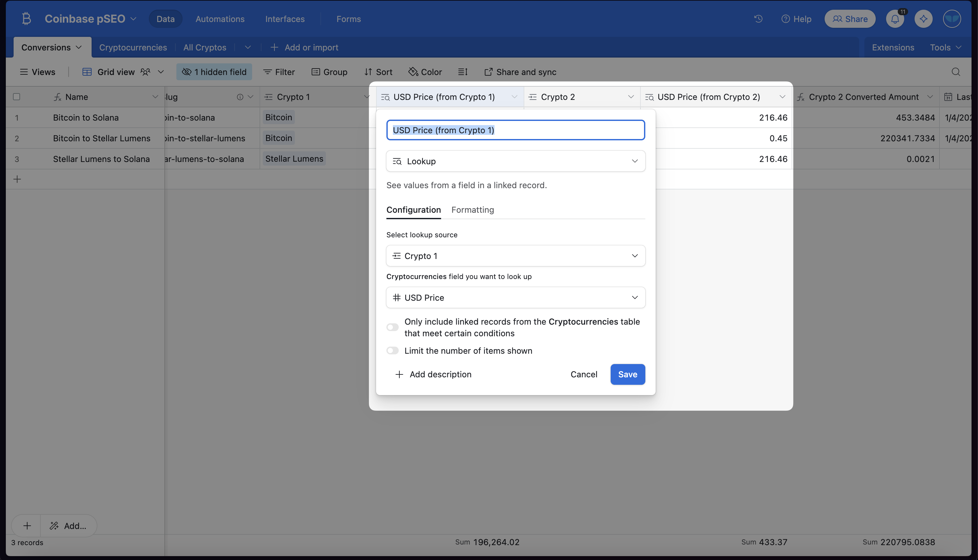Click the user profile avatar
Screen dimensions: 978x560
tap(951, 19)
